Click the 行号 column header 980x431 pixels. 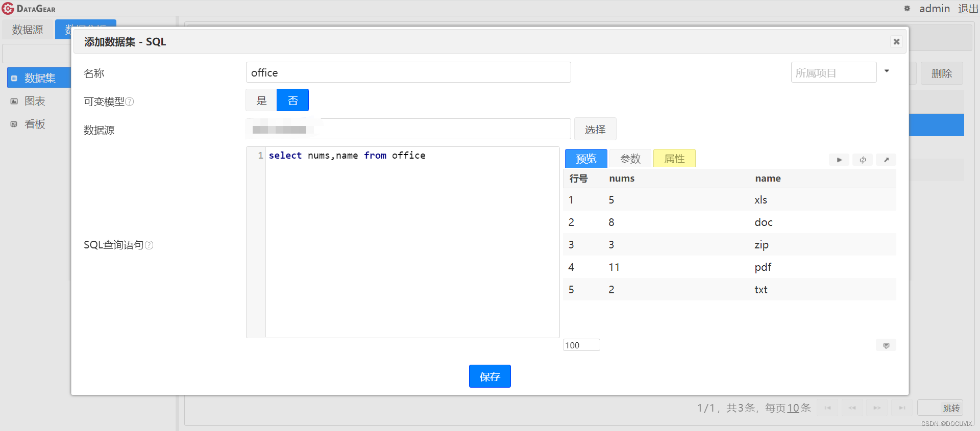coord(579,179)
